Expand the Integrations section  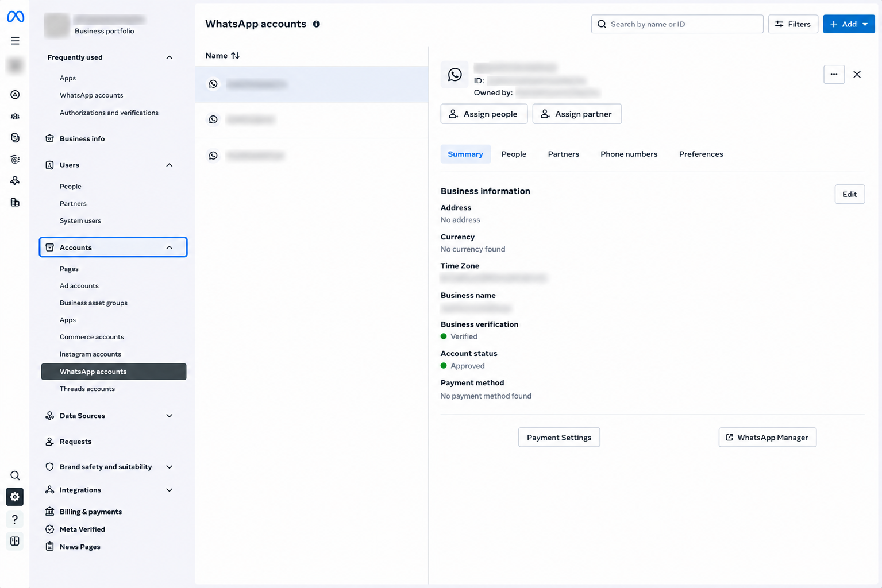point(170,490)
